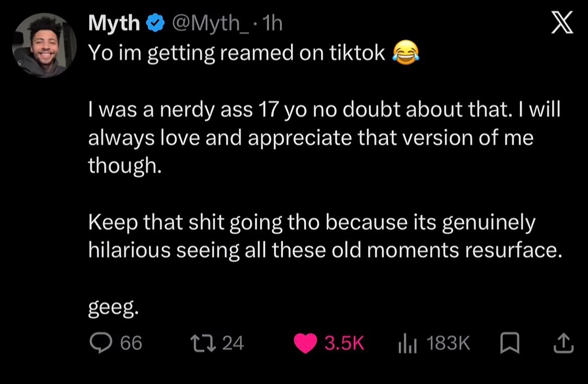Image resolution: width=588 pixels, height=384 pixels.
Task: Click the X logo icon
Action: 562,22
